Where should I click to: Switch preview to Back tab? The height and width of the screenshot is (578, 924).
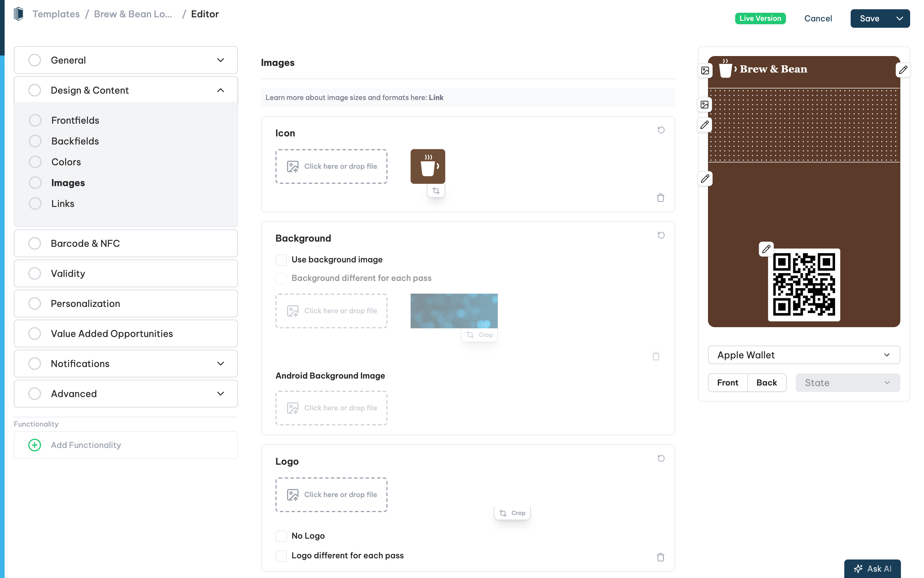(767, 383)
